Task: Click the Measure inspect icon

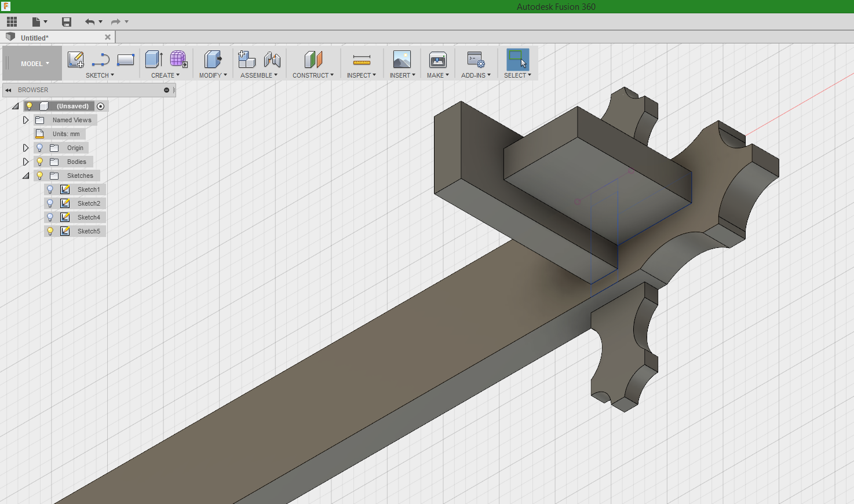Action: tap(362, 60)
